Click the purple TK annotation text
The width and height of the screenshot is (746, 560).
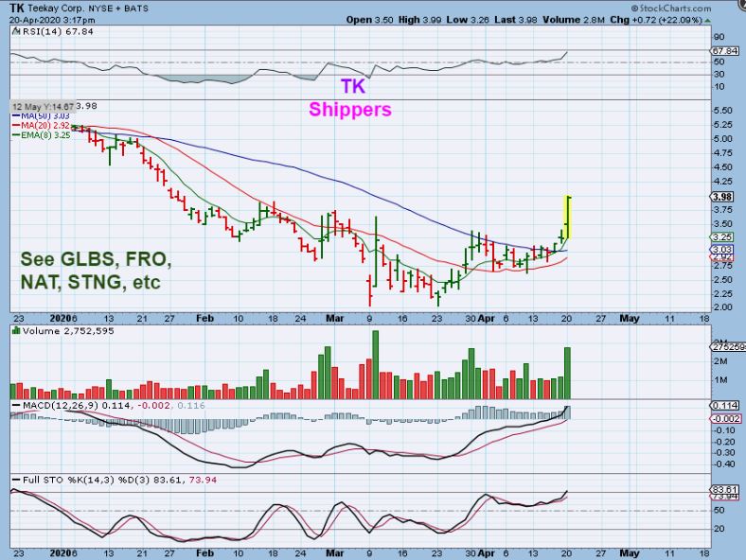(x=353, y=86)
